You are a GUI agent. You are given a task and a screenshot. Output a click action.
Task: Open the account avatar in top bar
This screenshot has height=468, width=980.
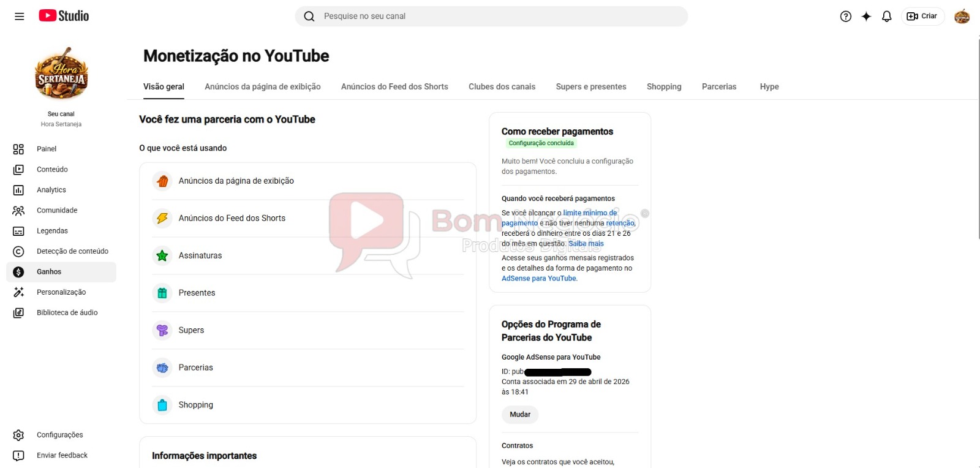tap(962, 17)
